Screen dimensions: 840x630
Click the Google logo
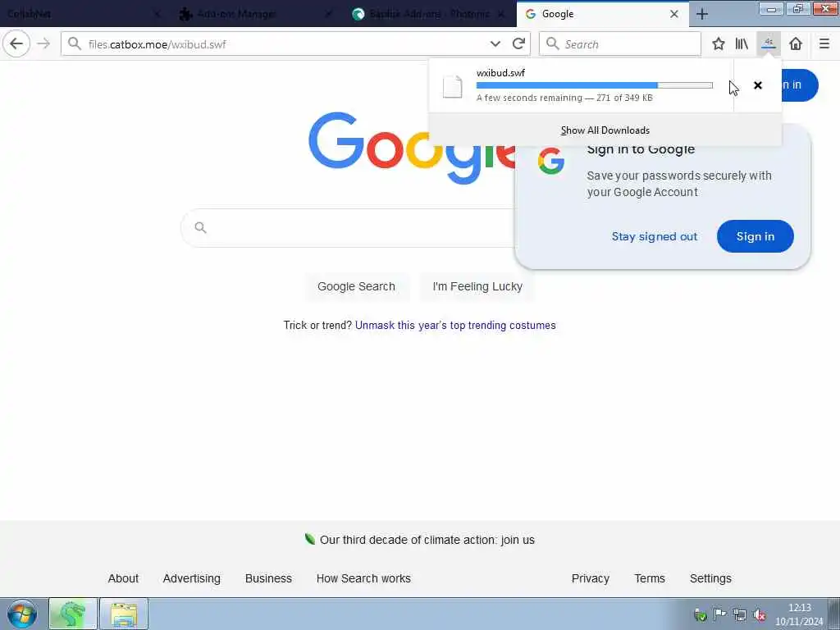pyautogui.click(x=413, y=148)
